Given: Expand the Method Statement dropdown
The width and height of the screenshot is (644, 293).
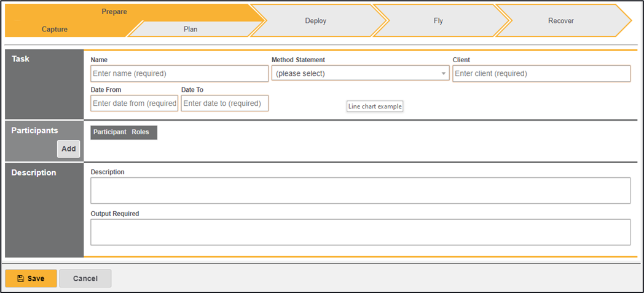Looking at the screenshot, I should pyautogui.click(x=360, y=73).
